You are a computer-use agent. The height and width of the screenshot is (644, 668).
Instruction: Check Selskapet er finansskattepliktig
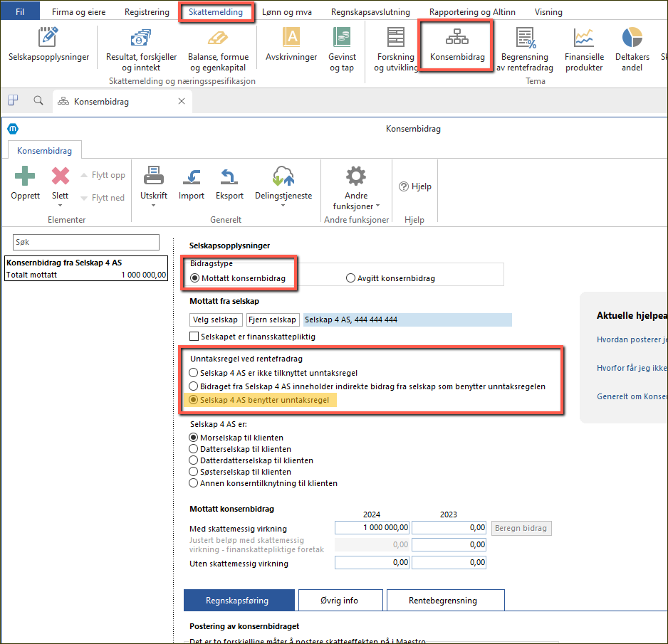[x=194, y=337]
